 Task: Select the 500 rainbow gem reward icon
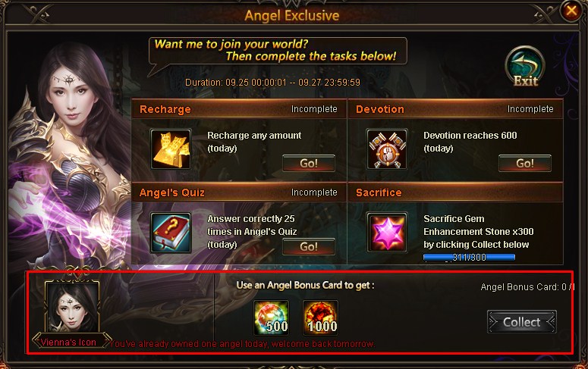[271, 317]
